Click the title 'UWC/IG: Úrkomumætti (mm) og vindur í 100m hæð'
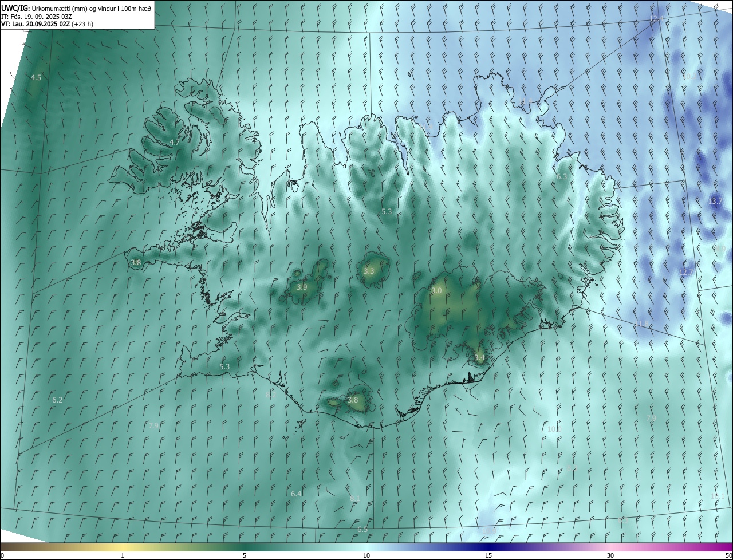The image size is (733, 560). pos(76,7)
